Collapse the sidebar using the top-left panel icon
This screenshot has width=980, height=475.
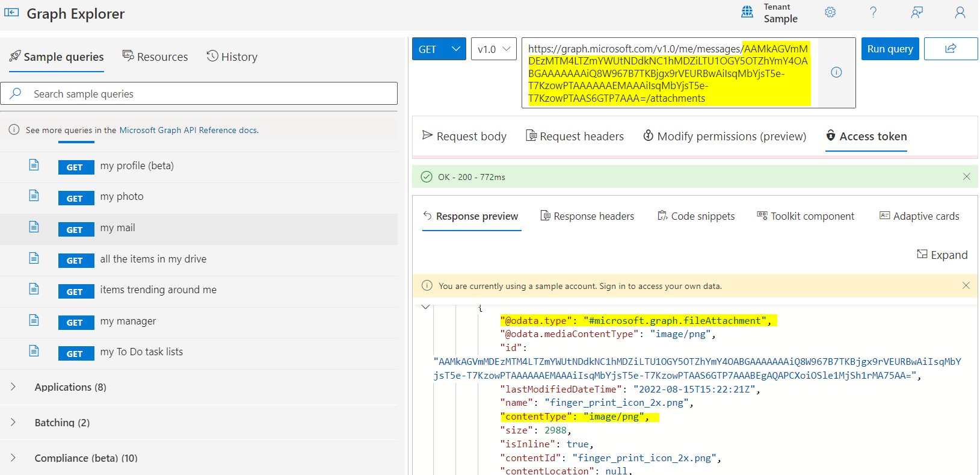click(11, 12)
